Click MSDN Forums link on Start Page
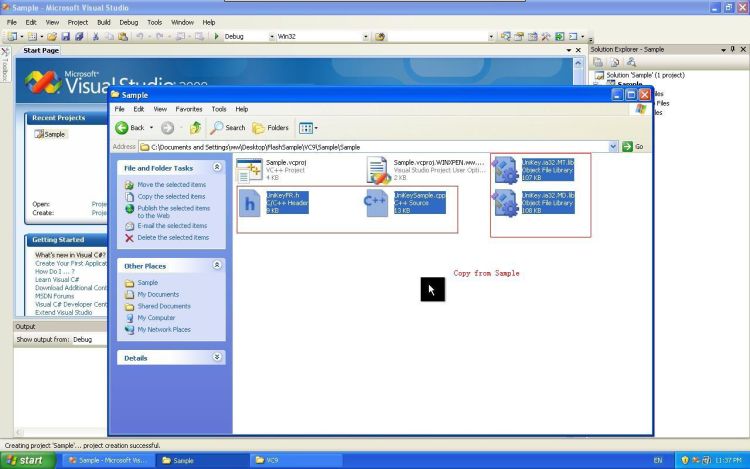750x469 pixels. (54, 296)
